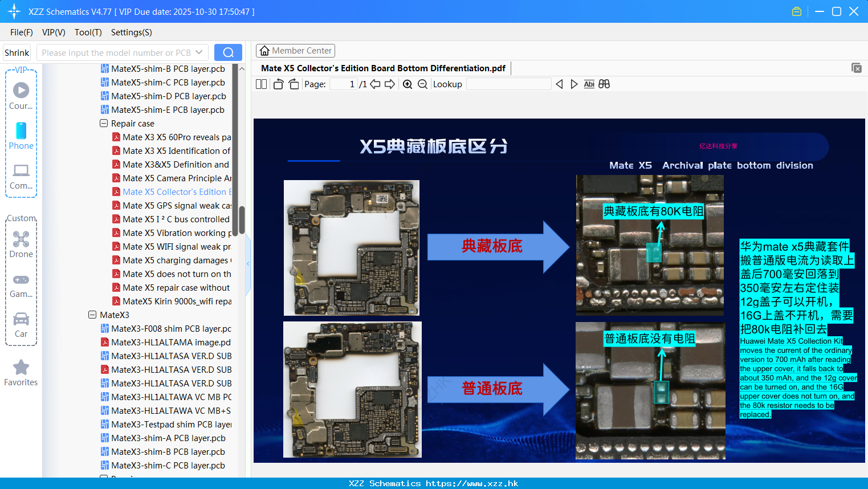The height and width of the screenshot is (489, 868).
Task: Rotate page counterclockwise icon
Action: (x=278, y=84)
